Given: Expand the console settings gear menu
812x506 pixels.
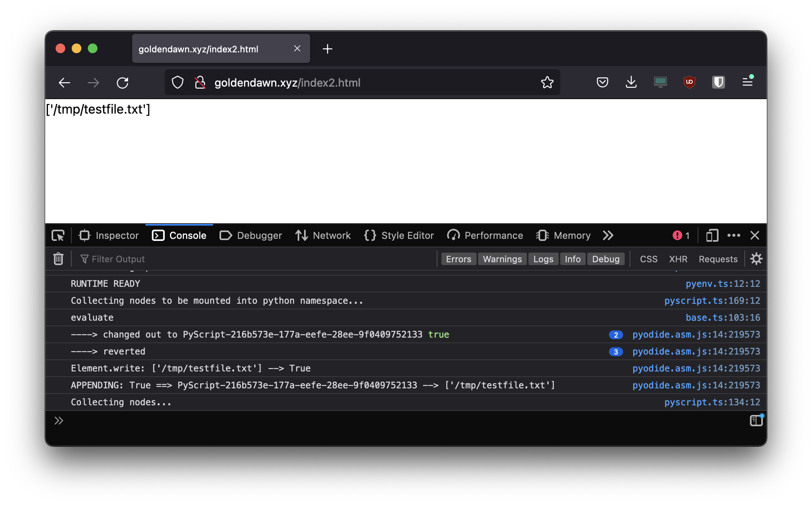Looking at the screenshot, I should [x=756, y=259].
